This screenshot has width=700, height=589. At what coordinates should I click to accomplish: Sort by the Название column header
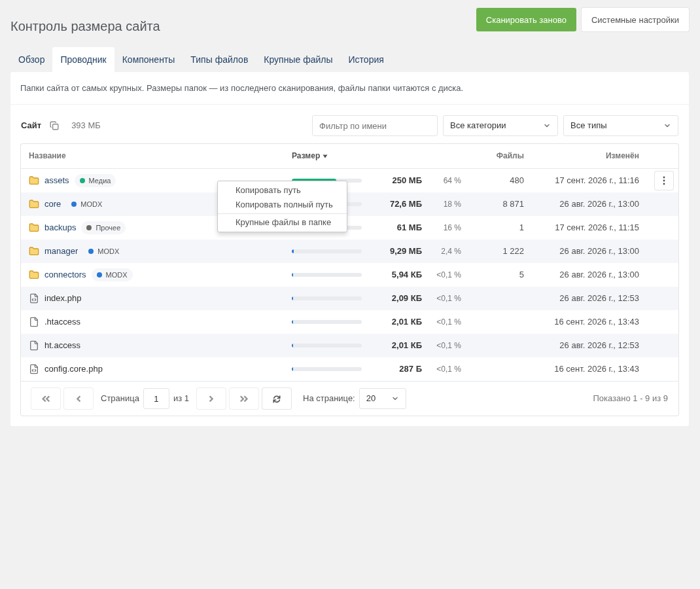(x=47, y=155)
